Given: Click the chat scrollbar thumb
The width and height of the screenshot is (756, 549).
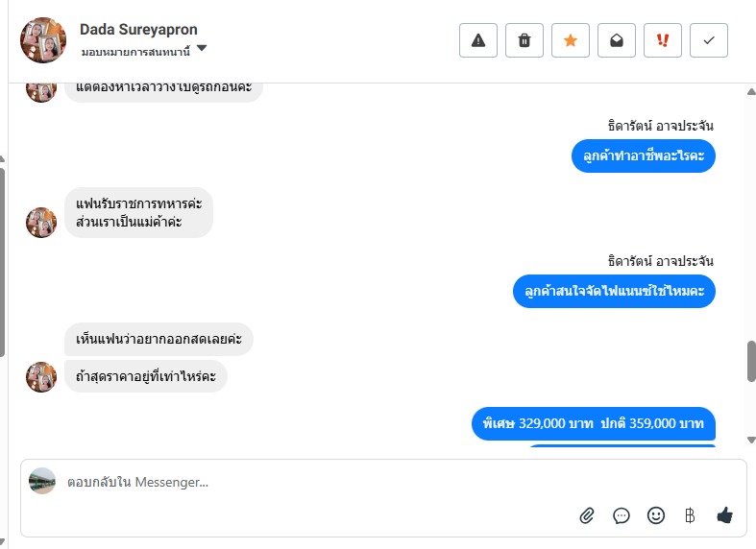Looking at the screenshot, I should (x=751, y=361).
